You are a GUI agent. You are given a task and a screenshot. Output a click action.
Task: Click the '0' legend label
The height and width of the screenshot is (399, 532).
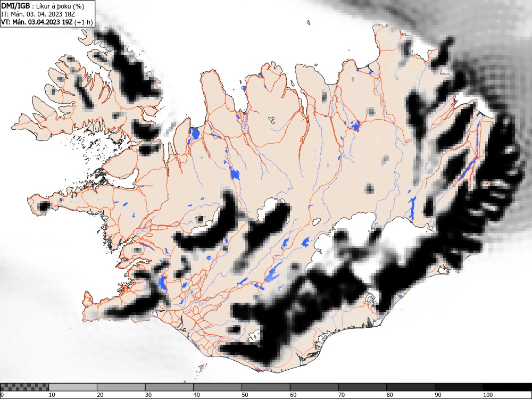(2, 395)
